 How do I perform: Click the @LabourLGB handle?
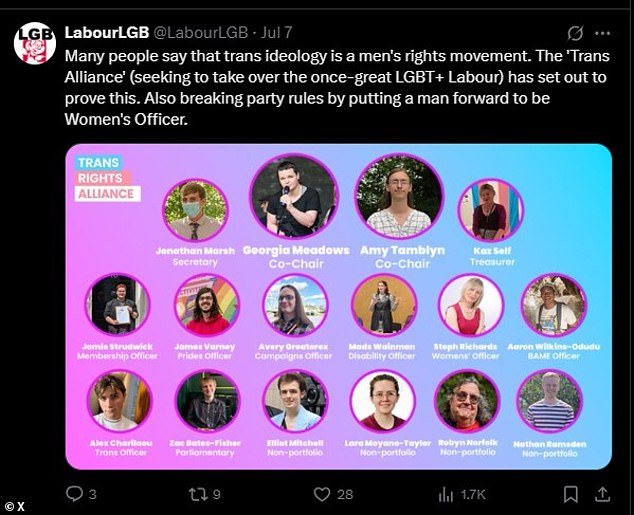200,32
